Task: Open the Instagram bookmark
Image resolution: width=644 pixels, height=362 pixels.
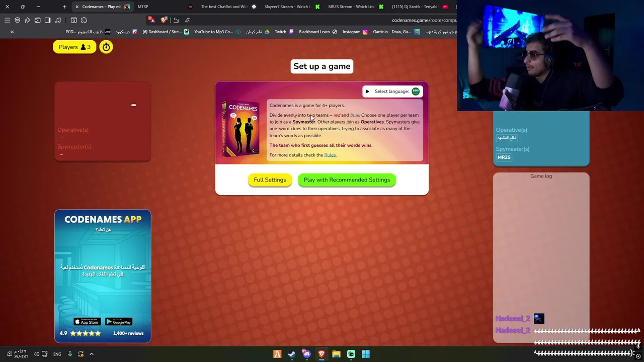Action: tap(355, 32)
